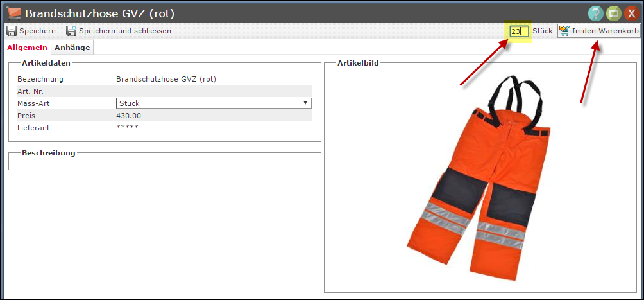
Task: Click the Art. Nr. label
Action: pos(30,91)
